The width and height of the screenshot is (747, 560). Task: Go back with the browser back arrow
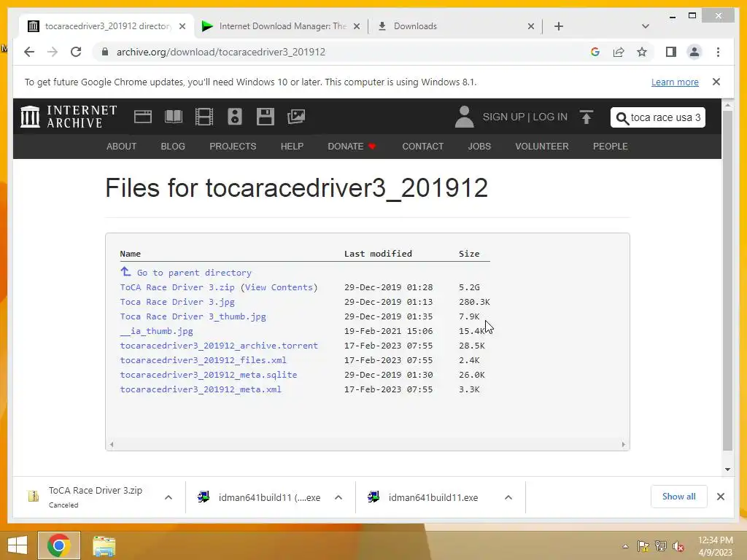pos(29,52)
